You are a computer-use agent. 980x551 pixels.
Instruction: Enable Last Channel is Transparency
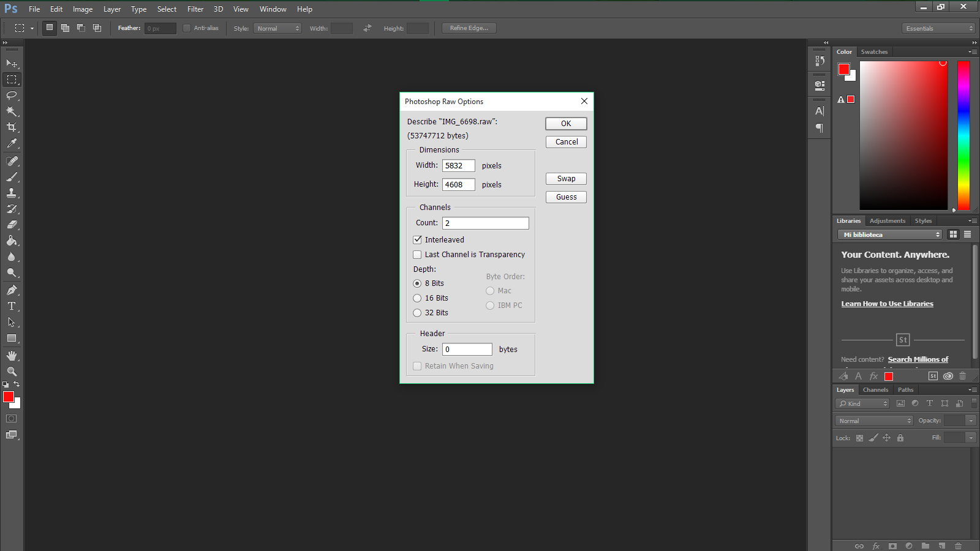(x=418, y=255)
